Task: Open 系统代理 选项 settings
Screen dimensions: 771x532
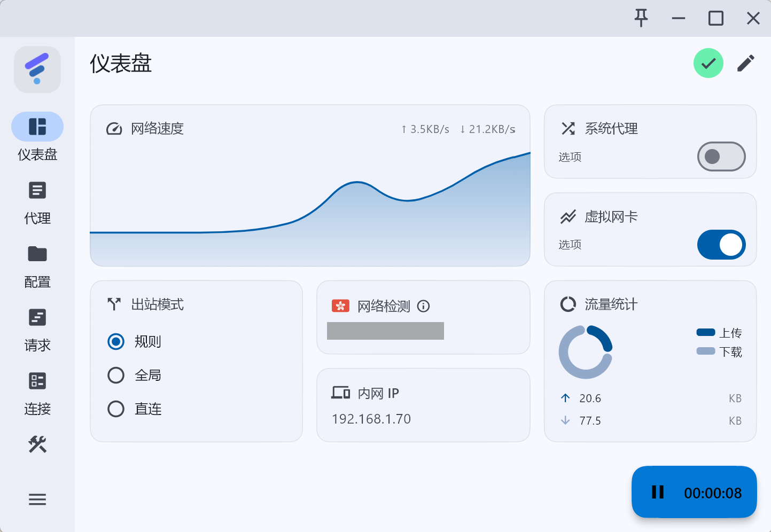Action: 570,157
